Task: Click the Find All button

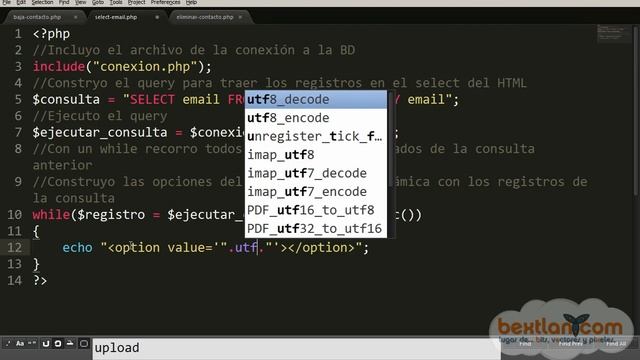Action: (616, 344)
